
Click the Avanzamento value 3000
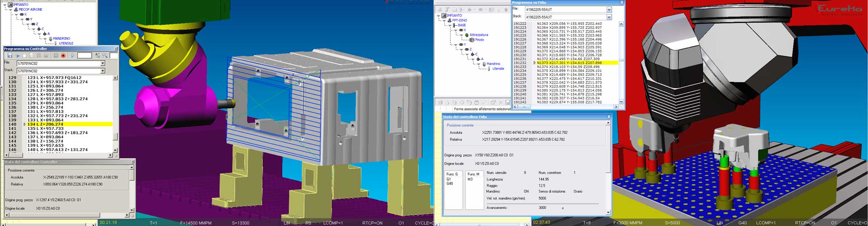click(542, 208)
